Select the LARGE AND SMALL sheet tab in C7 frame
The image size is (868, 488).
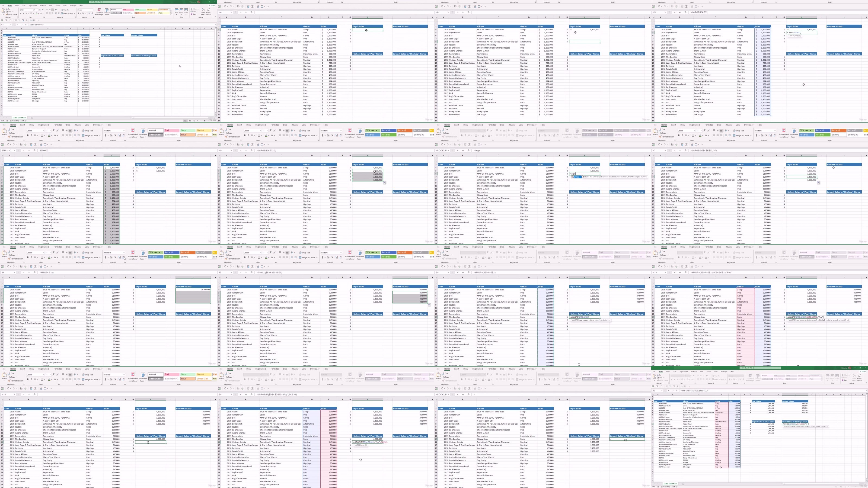(x=19, y=118)
